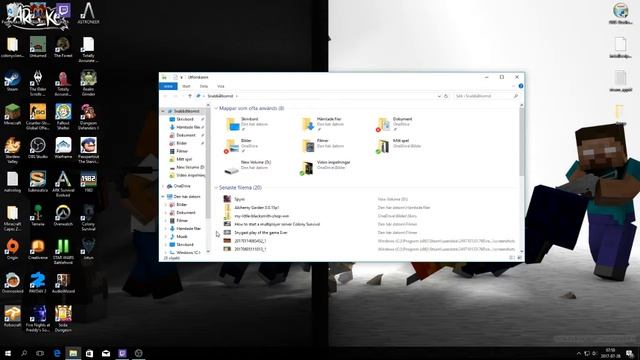
Task: Open Dungeon Defenders II shortcut
Action: tap(88, 117)
